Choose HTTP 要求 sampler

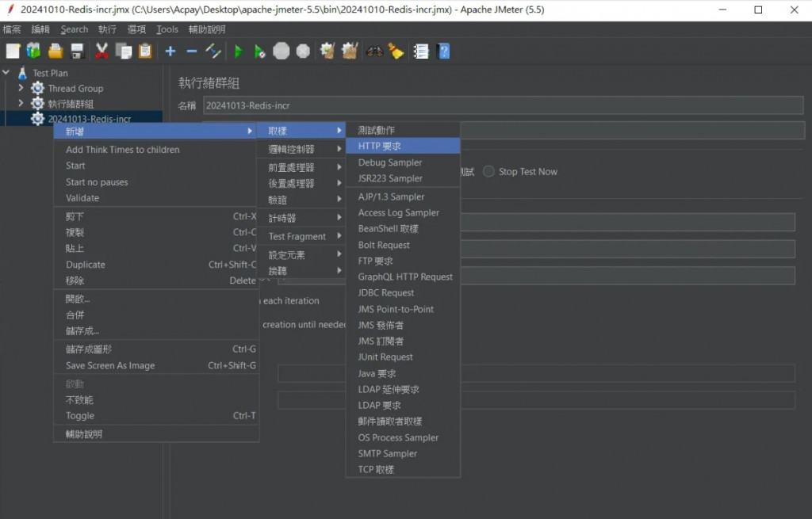403,146
